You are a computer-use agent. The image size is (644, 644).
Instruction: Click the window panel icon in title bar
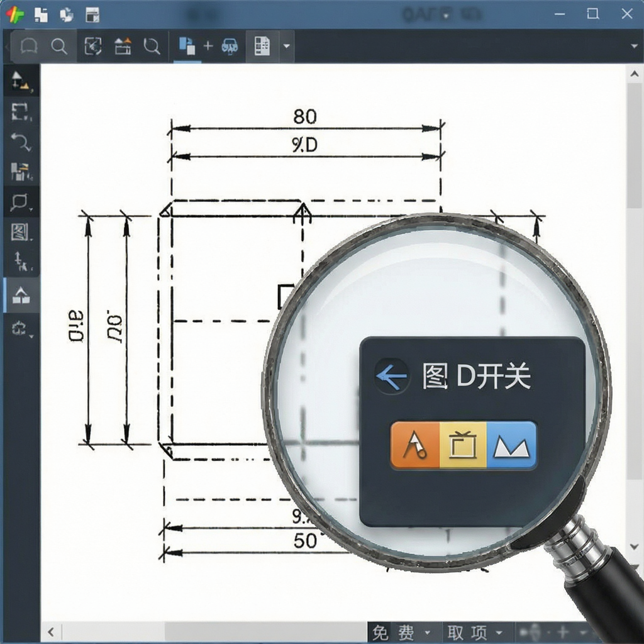click(92, 15)
